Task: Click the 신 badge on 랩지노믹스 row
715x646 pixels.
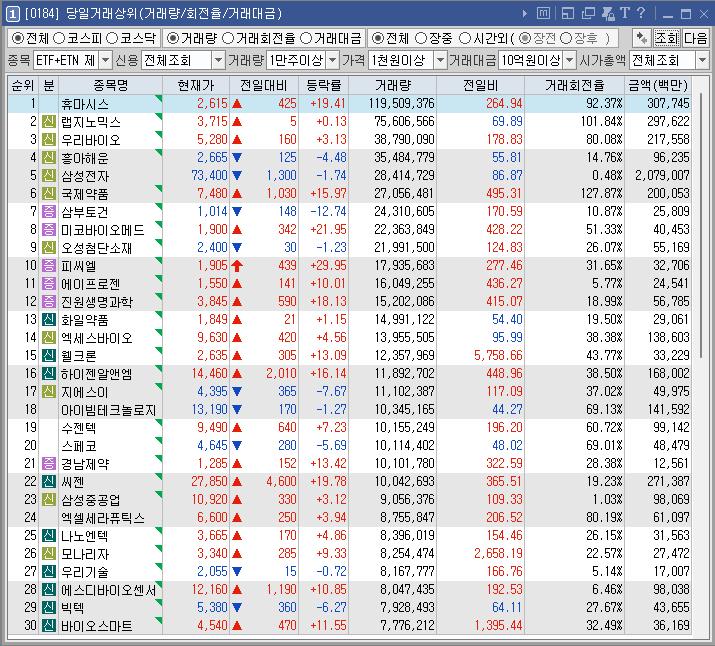Action: click(48, 122)
